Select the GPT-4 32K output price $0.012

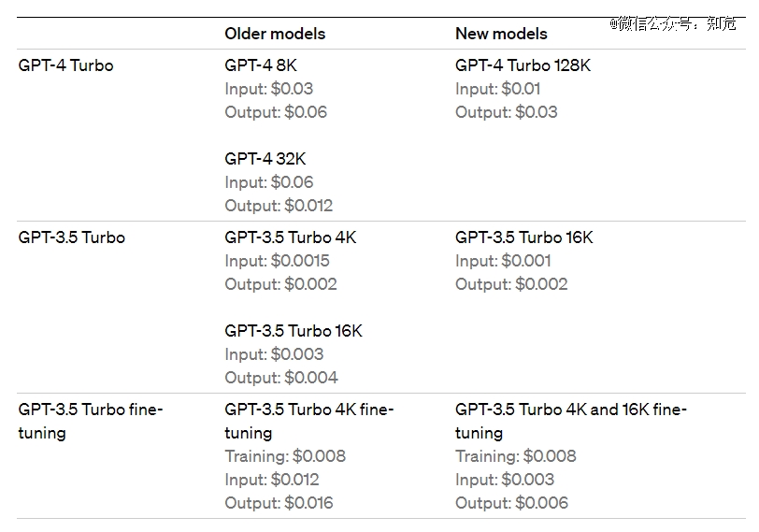coord(308,206)
